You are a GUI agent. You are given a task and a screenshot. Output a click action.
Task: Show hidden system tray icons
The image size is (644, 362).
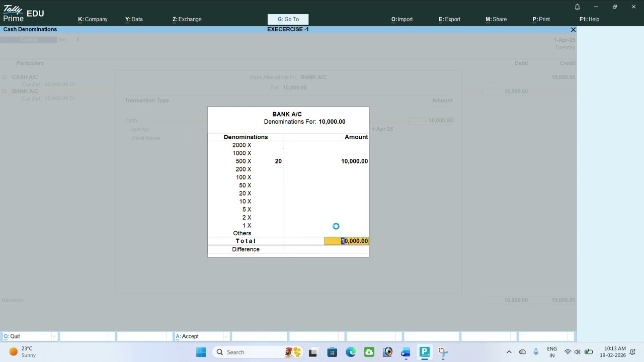(509, 352)
